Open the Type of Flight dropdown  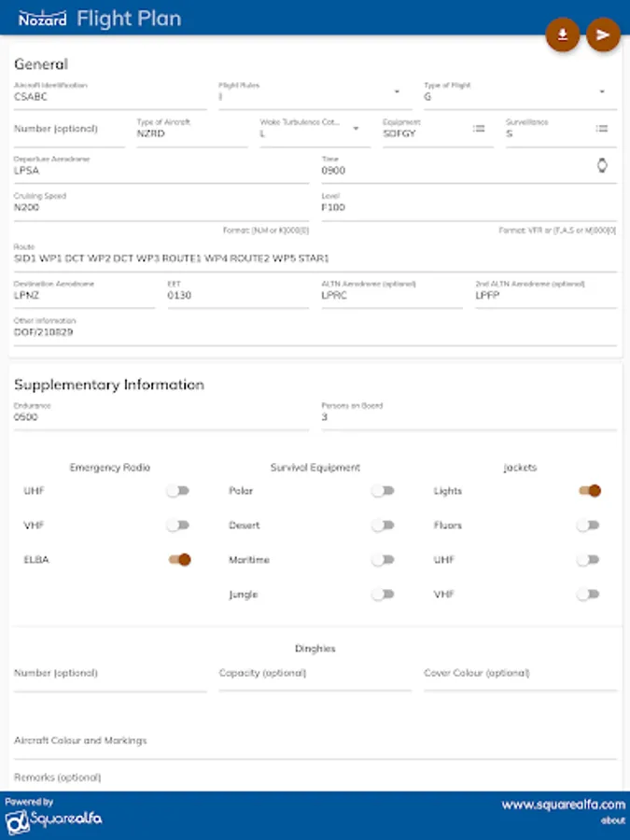click(x=602, y=92)
